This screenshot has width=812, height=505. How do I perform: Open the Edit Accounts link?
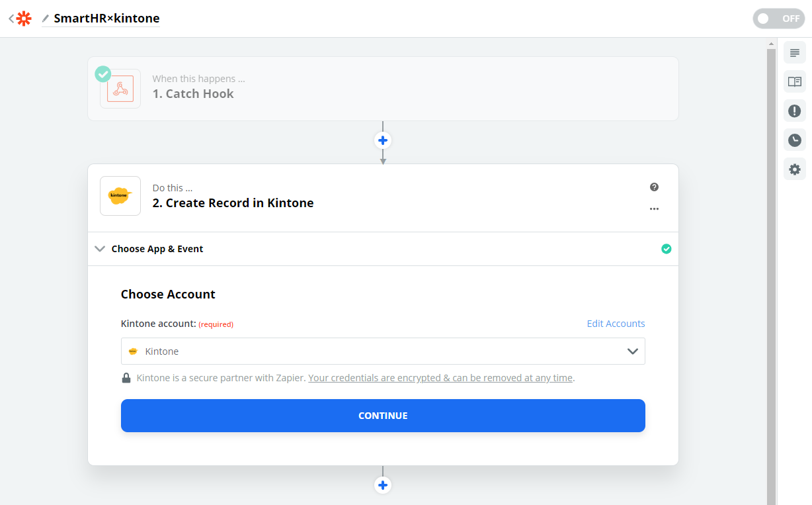click(616, 324)
